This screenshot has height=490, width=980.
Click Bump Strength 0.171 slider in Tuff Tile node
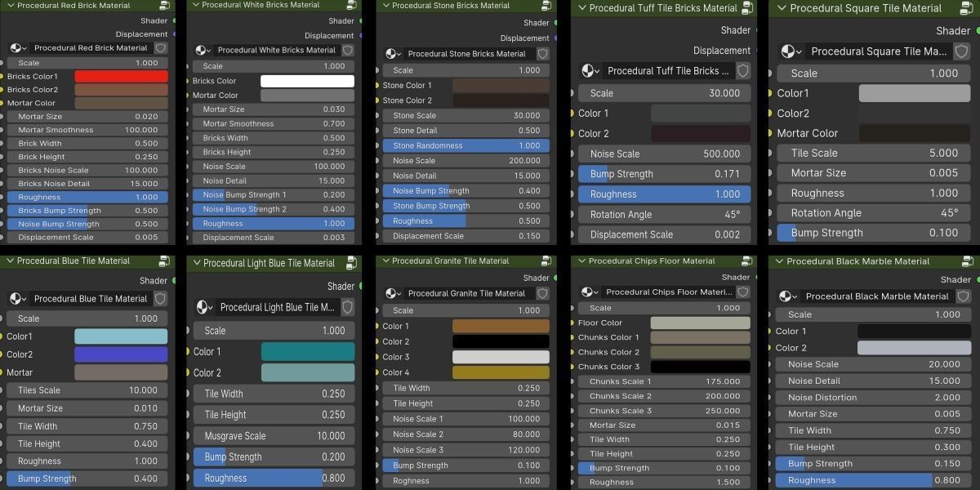[664, 174]
